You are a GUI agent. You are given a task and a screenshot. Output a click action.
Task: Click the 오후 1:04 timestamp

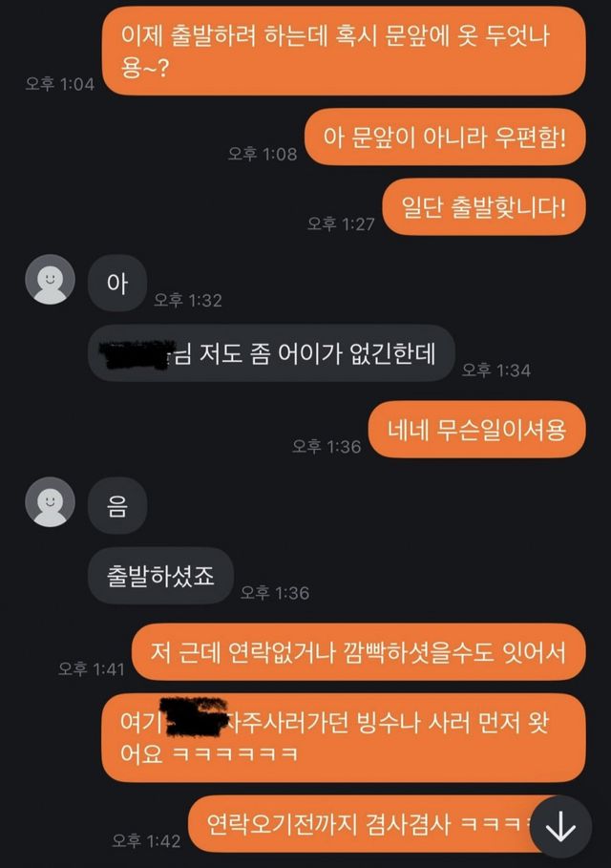(x=60, y=84)
